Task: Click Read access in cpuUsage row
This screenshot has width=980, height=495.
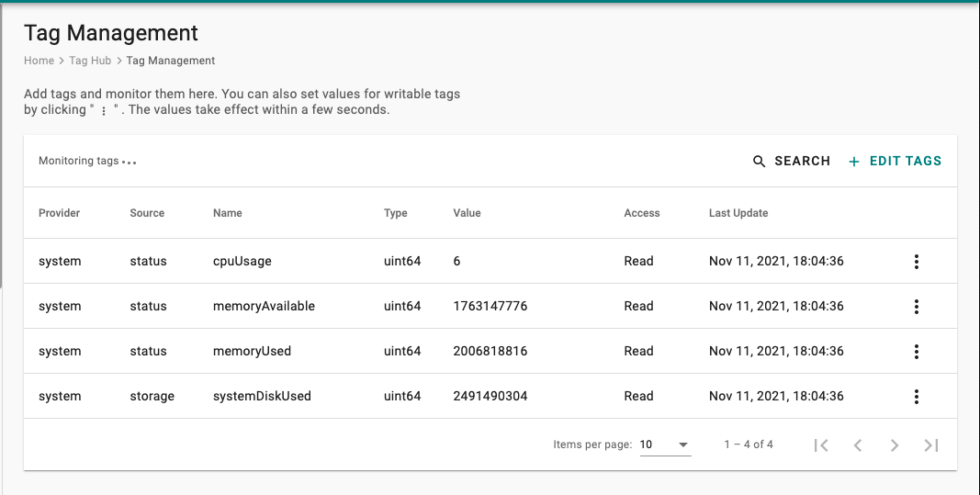Action: 638,261
